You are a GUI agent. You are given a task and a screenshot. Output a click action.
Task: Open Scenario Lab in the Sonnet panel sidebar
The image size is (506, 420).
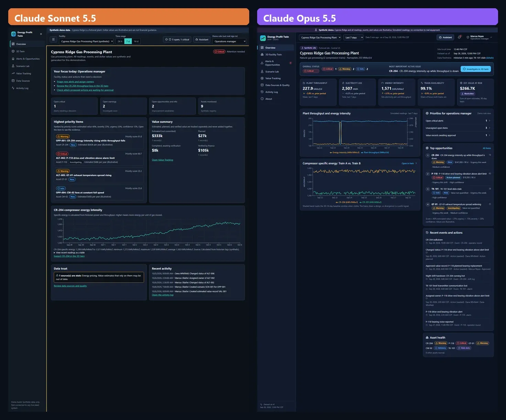click(x=27, y=66)
